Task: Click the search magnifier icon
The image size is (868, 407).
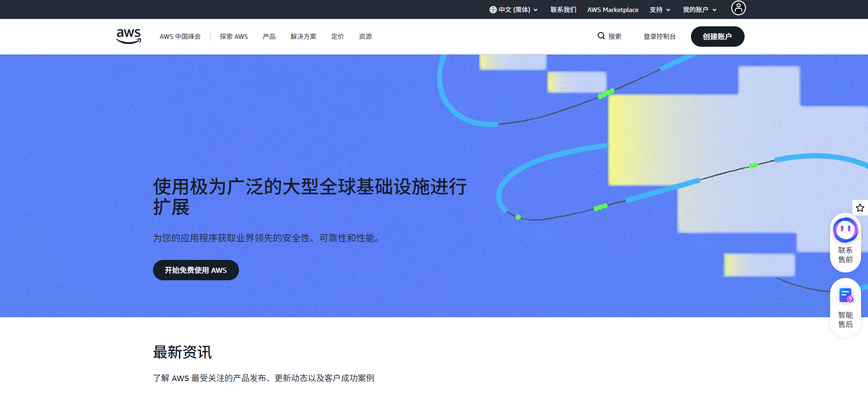Action: tap(601, 36)
